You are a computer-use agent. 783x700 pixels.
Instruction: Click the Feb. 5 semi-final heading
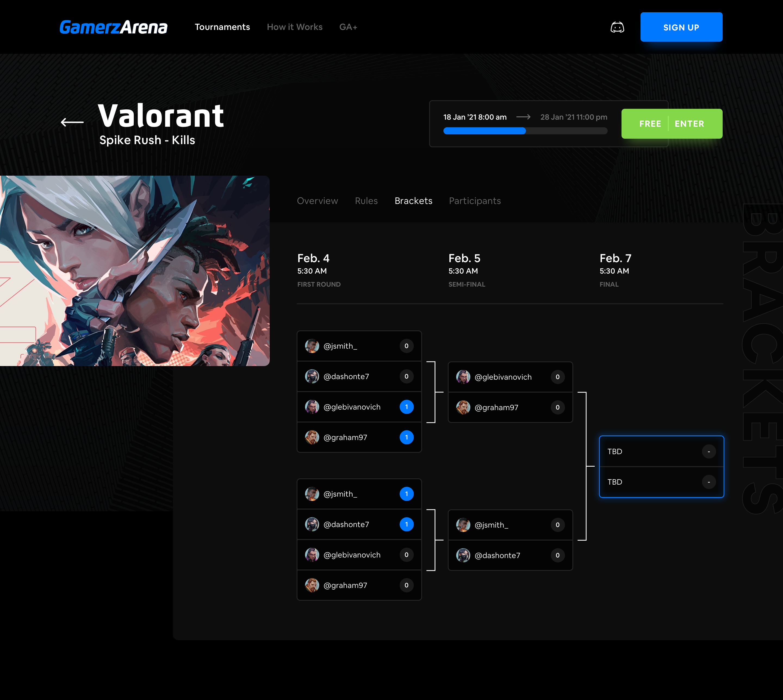pyautogui.click(x=465, y=258)
